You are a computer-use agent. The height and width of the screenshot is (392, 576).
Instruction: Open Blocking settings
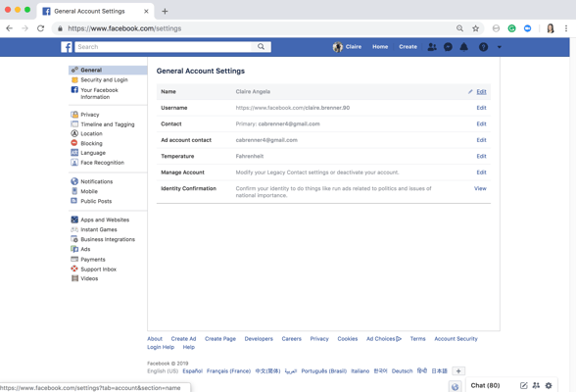point(91,143)
